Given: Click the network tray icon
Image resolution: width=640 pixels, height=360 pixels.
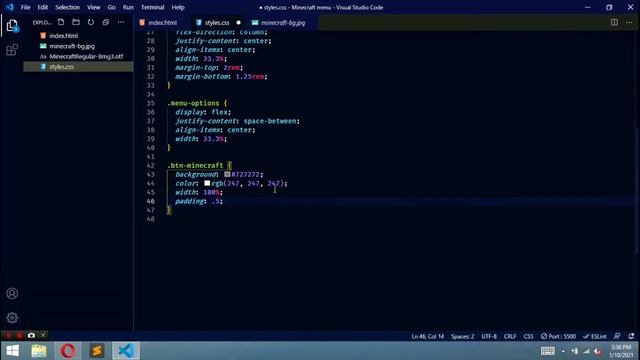Looking at the screenshot, I should click(586, 351).
